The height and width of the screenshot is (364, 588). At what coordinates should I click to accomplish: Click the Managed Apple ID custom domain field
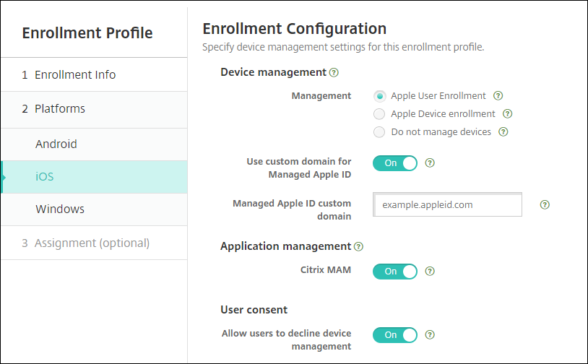448,204
